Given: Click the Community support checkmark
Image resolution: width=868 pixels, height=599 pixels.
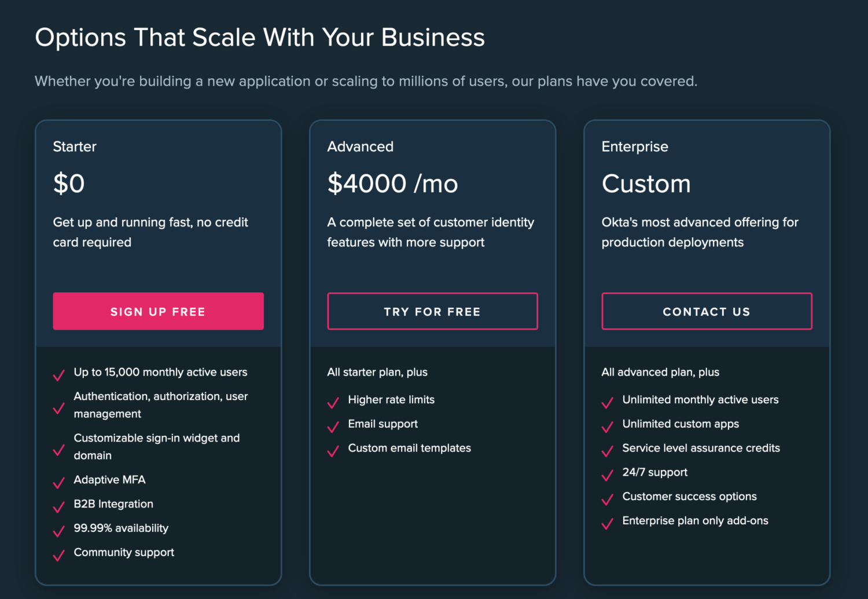Looking at the screenshot, I should click(58, 555).
